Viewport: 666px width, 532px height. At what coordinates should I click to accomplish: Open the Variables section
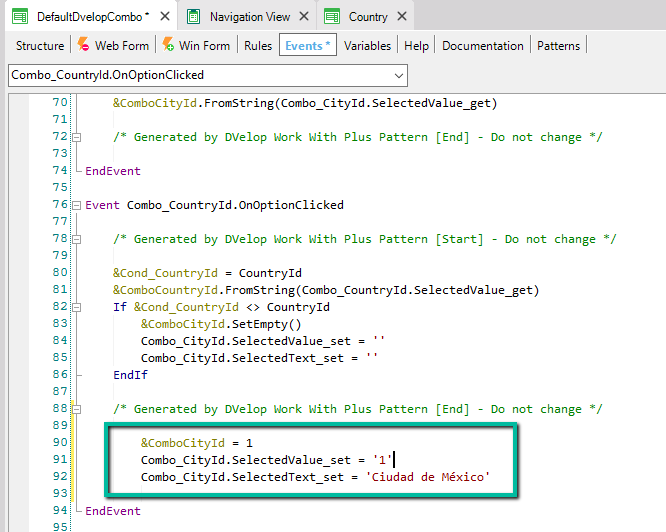(x=367, y=45)
